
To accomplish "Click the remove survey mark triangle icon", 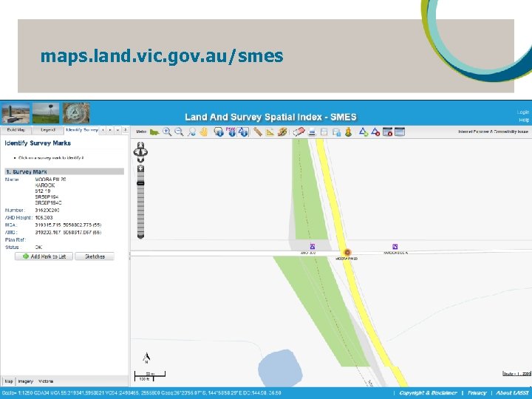I will (375, 132).
